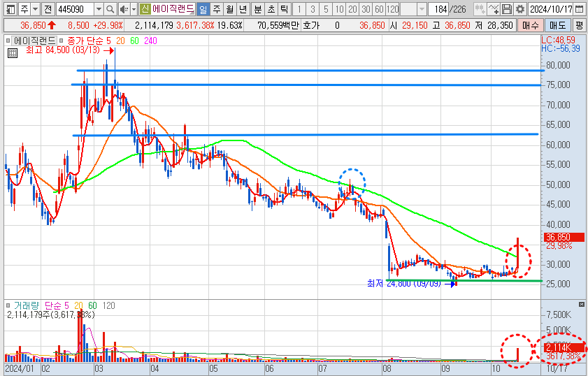
Task: Click the 전 button
Action: tap(48, 9)
